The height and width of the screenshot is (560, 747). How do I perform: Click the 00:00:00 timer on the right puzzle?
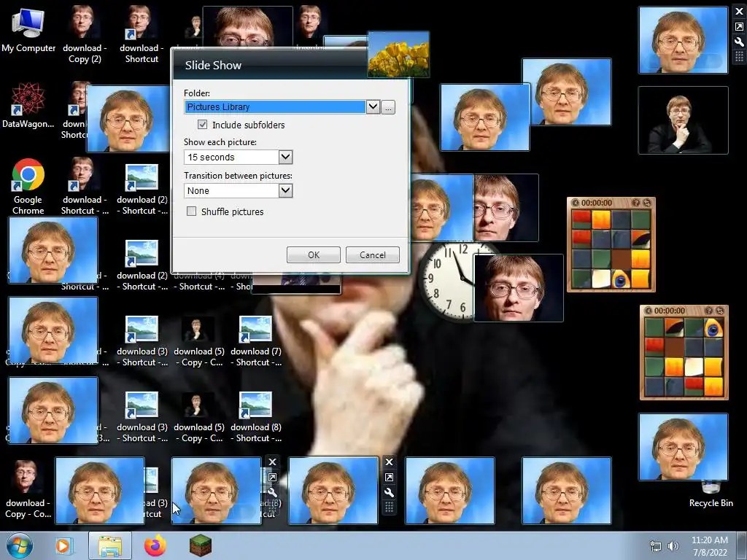[x=670, y=311]
